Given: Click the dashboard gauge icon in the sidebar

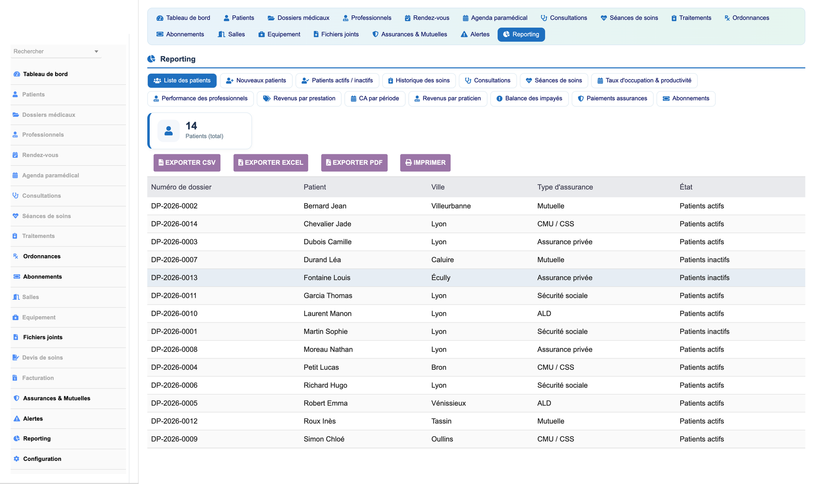Looking at the screenshot, I should pos(17,74).
